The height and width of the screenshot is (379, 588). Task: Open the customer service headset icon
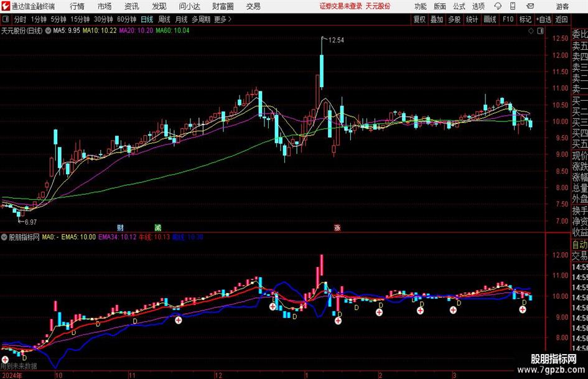(x=498, y=6)
